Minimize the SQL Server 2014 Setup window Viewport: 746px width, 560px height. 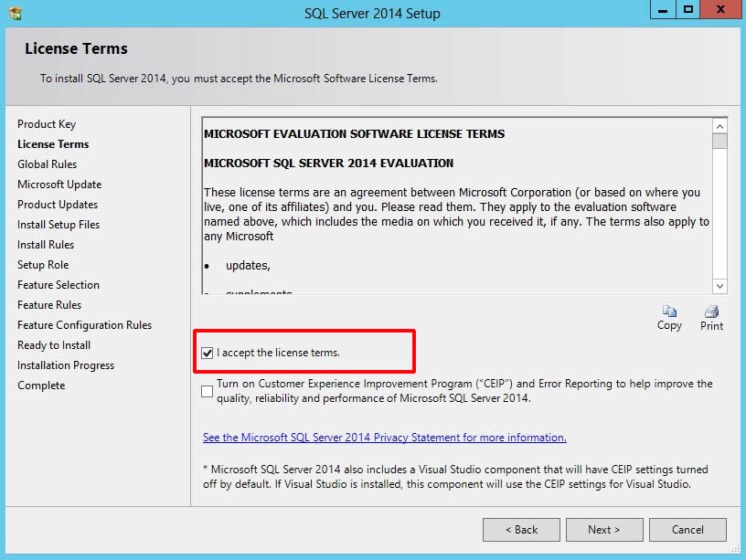click(x=663, y=10)
